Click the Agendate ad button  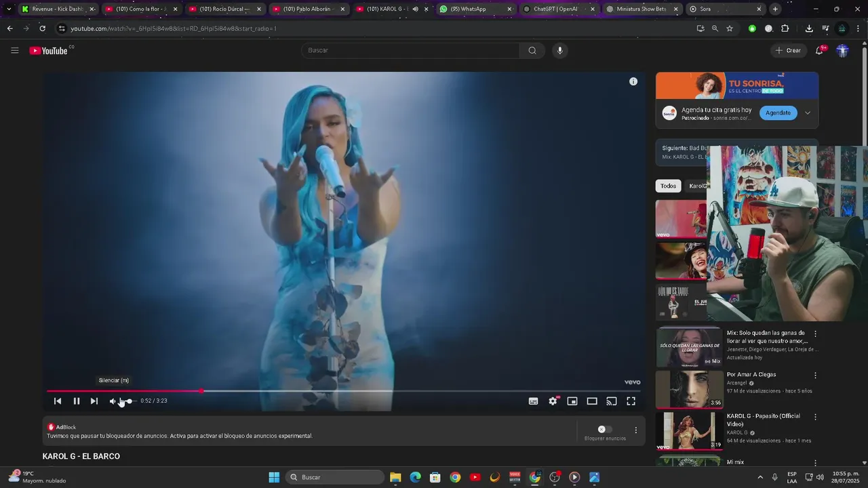(x=778, y=113)
